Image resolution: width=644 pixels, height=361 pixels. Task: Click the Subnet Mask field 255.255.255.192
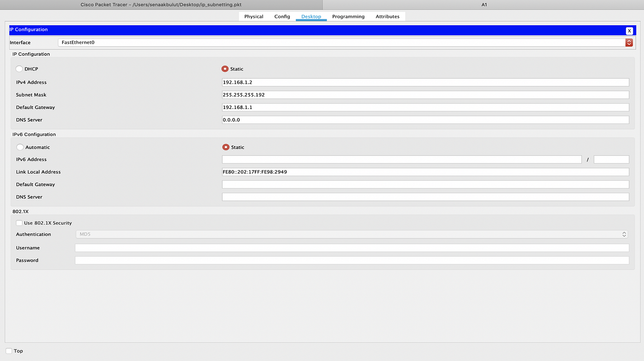pos(425,95)
